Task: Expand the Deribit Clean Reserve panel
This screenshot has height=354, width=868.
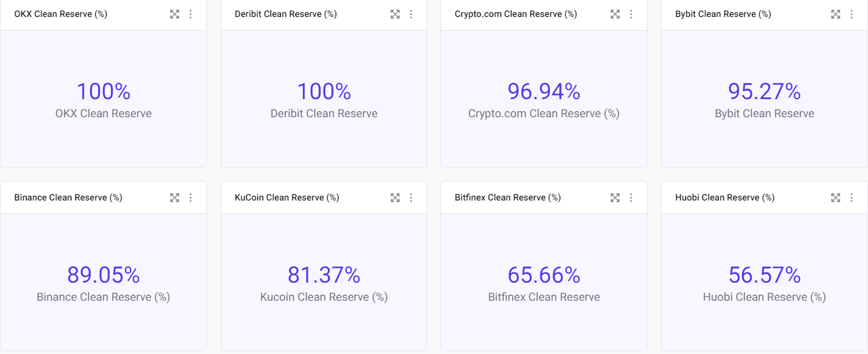Action: click(395, 14)
